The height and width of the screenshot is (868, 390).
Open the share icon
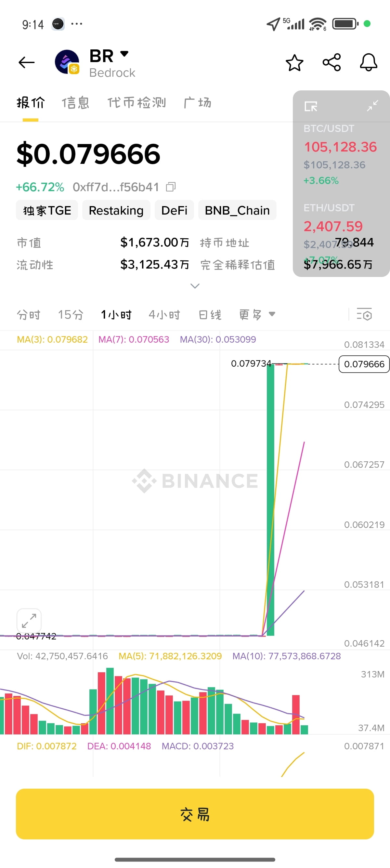tap(332, 62)
